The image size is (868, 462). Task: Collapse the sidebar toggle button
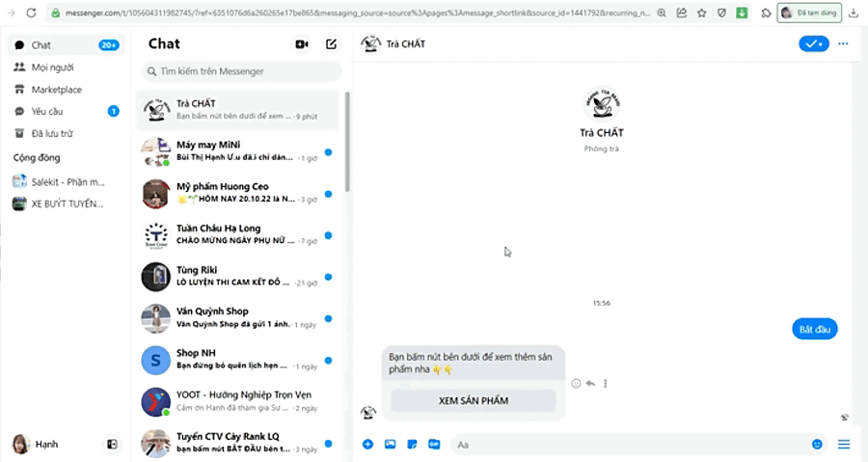(x=112, y=444)
